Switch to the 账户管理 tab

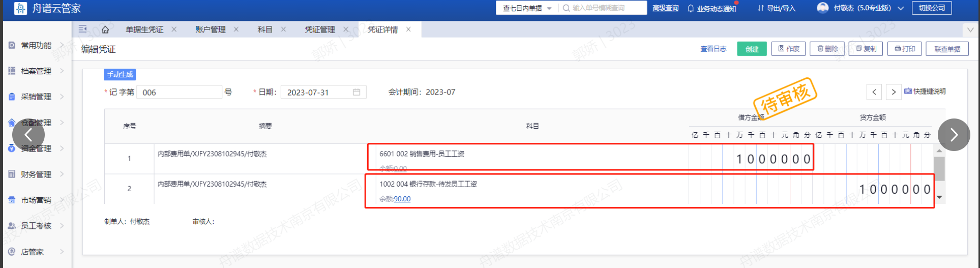pyautogui.click(x=211, y=29)
